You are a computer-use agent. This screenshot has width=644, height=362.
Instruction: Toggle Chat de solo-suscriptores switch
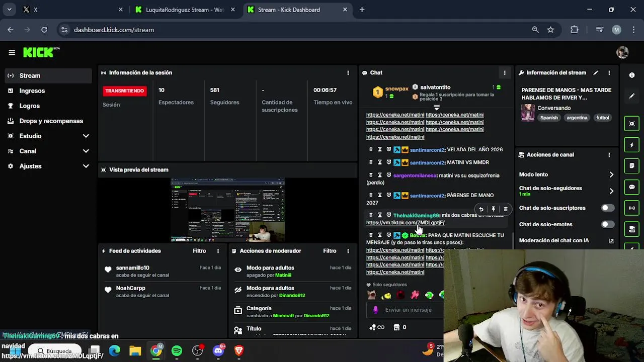608,208
